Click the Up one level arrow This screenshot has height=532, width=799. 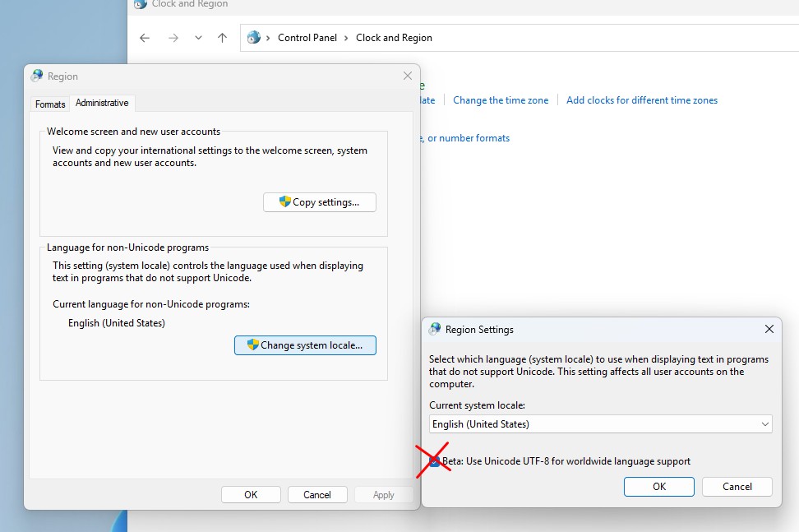coord(222,38)
